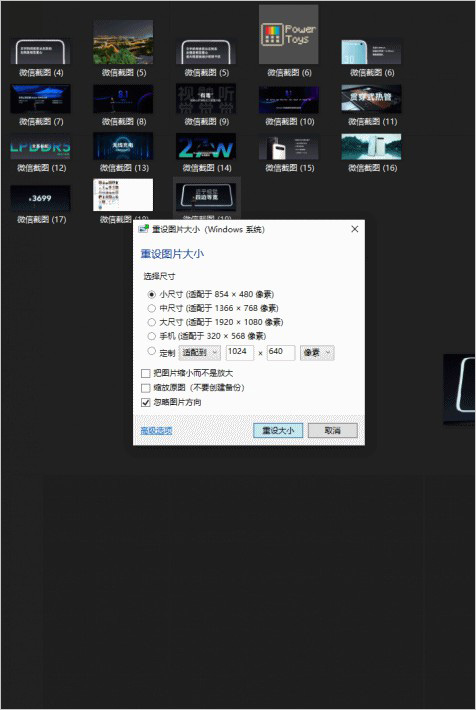
Task: Choose the 中尺寸 1366 × 768 radio option
Action: 152,308
